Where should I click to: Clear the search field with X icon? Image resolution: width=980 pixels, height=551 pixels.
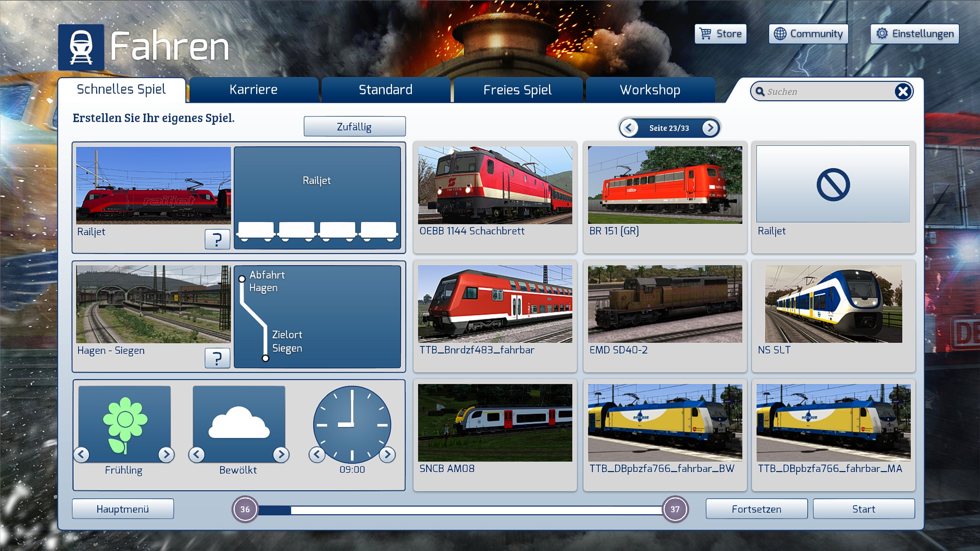click(903, 91)
